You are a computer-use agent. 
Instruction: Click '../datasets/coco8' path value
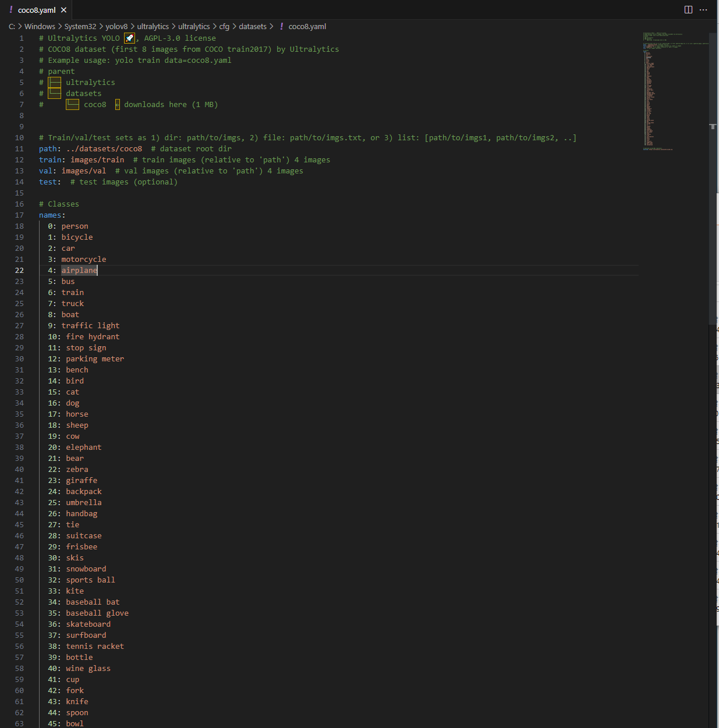coord(104,149)
